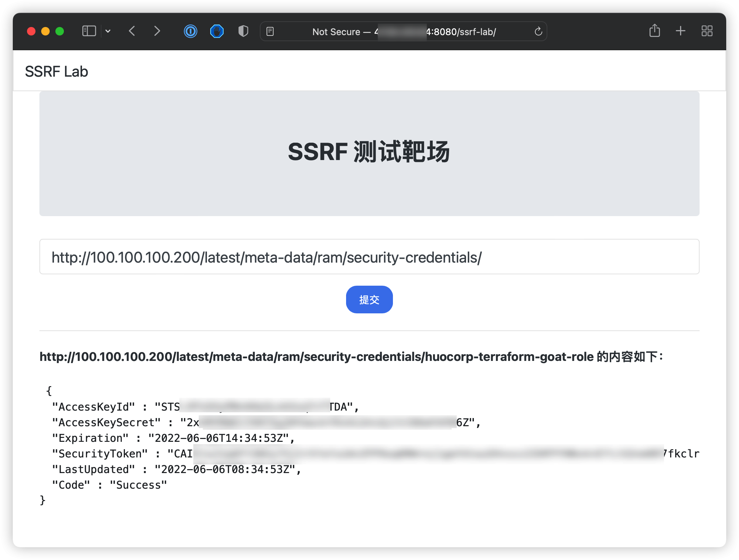This screenshot has height=560, width=739.
Task: Open a new tab with the plus icon
Action: coord(680,31)
